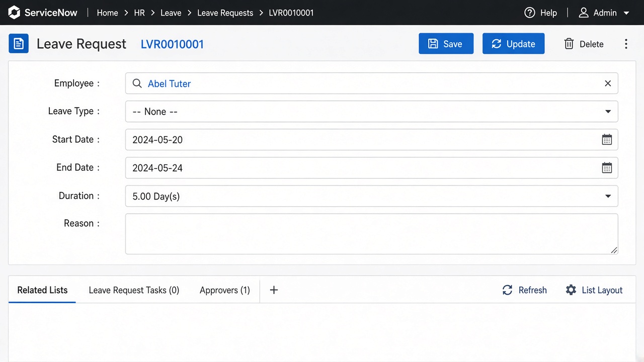Click LVR0010001 at the breadcrumb end
644x362 pixels.
pyautogui.click(x=291, y=13)
